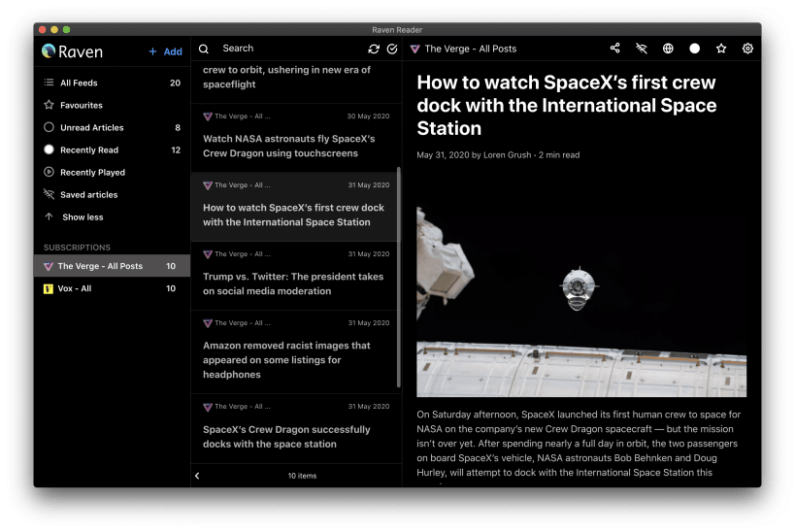Click Recently Read count 12
Image resolution: width=795 pixels, height=532 pixels.
(176, 150)
